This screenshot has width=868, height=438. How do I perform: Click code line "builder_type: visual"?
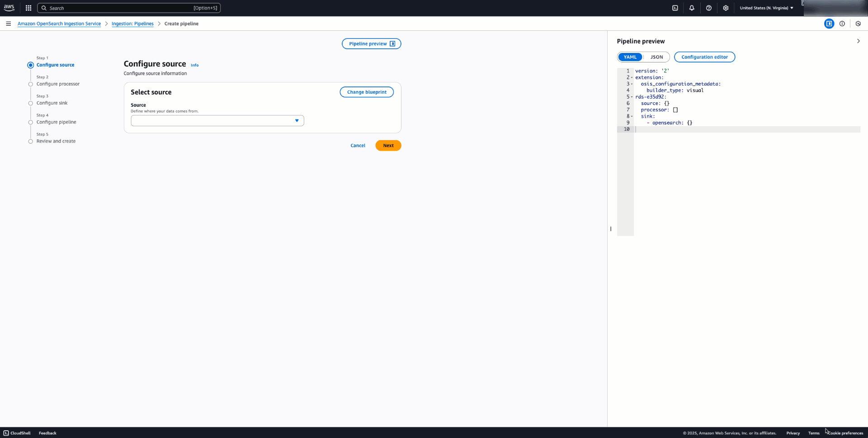pos(675,90)
